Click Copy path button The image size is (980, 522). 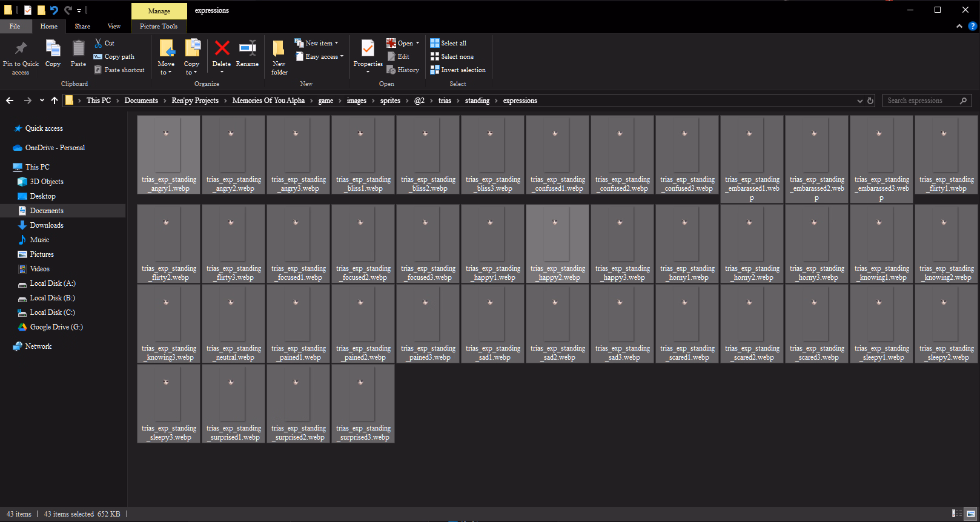click(114, 57)
